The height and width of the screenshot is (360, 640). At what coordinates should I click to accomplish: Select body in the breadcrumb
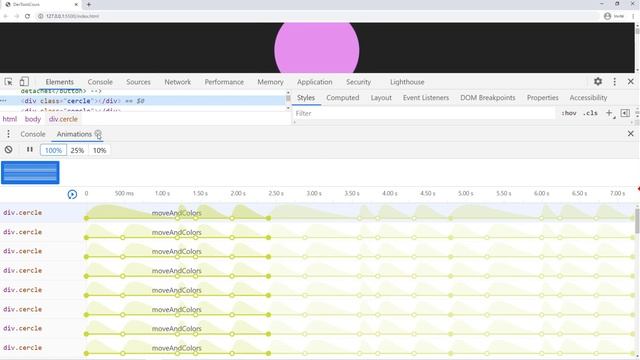(33, 119)
